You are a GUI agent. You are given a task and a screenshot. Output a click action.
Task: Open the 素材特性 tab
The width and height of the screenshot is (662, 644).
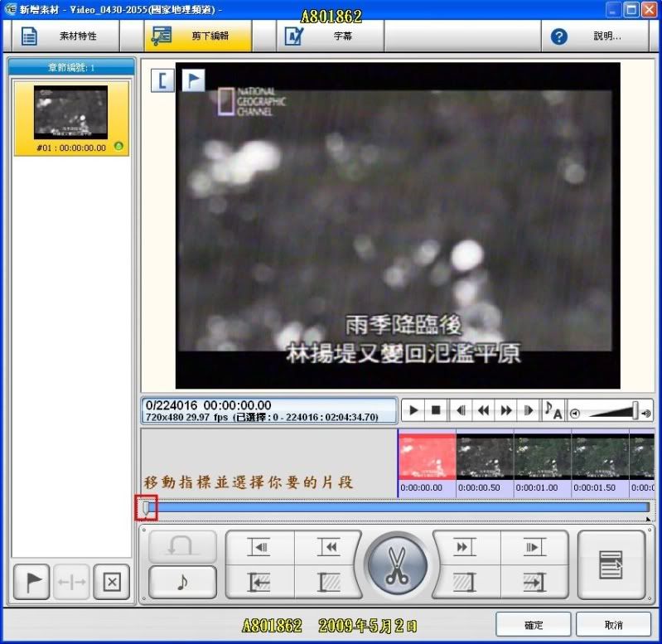coord(65,36)
